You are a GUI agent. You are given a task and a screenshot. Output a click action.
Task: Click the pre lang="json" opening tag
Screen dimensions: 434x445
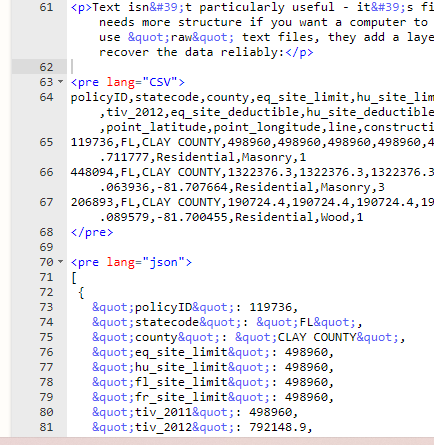click(x=131, y=262)
